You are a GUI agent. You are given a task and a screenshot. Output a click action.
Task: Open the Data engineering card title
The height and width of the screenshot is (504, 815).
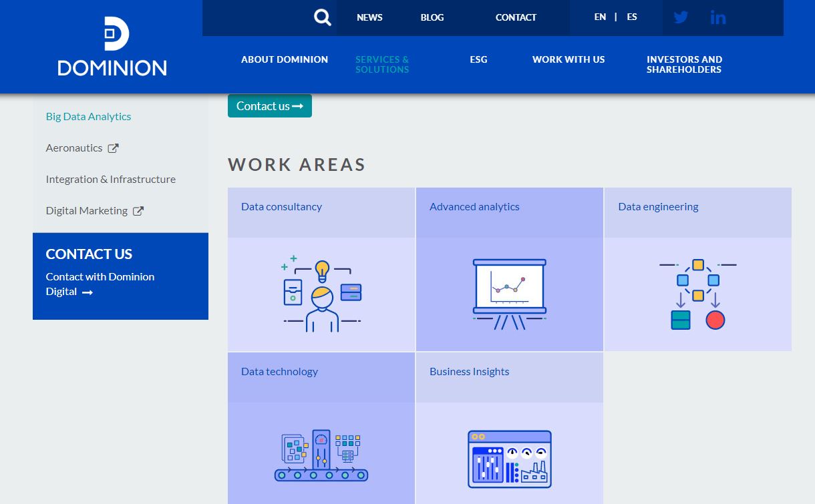pos(658,207)
